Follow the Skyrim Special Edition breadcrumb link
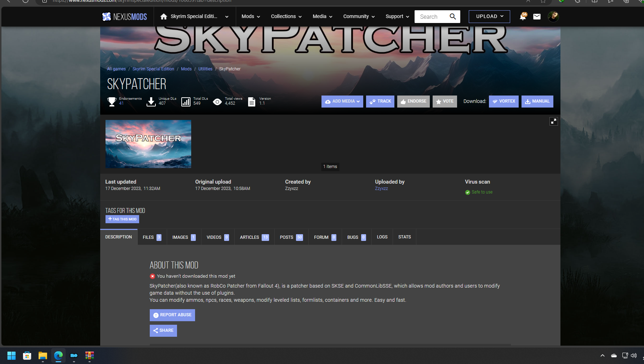 coord(153,69)
